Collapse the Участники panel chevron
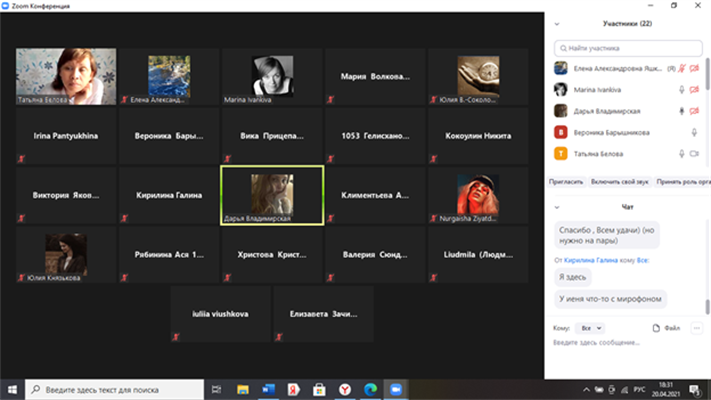Screen dimensions: 711x400 557,24
